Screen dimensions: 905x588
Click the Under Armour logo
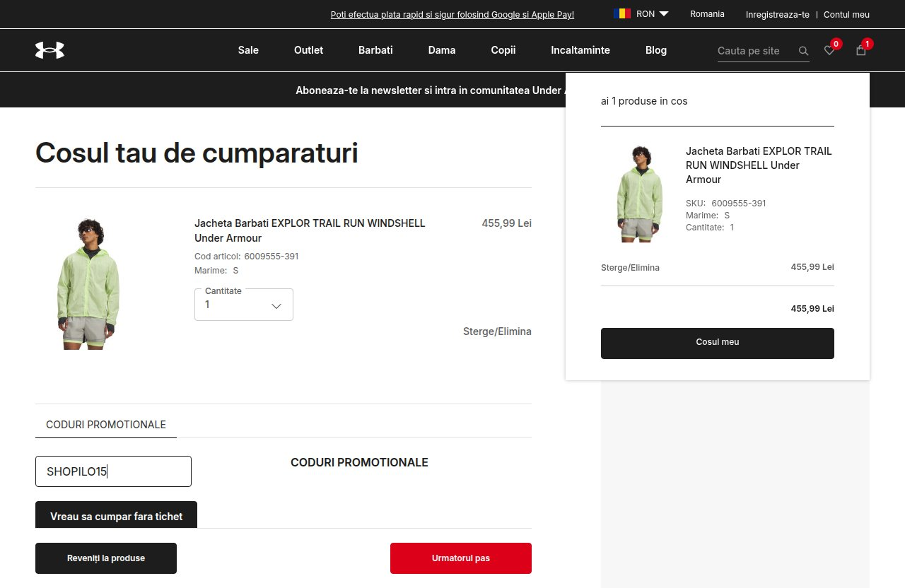(x=49, y=50)
